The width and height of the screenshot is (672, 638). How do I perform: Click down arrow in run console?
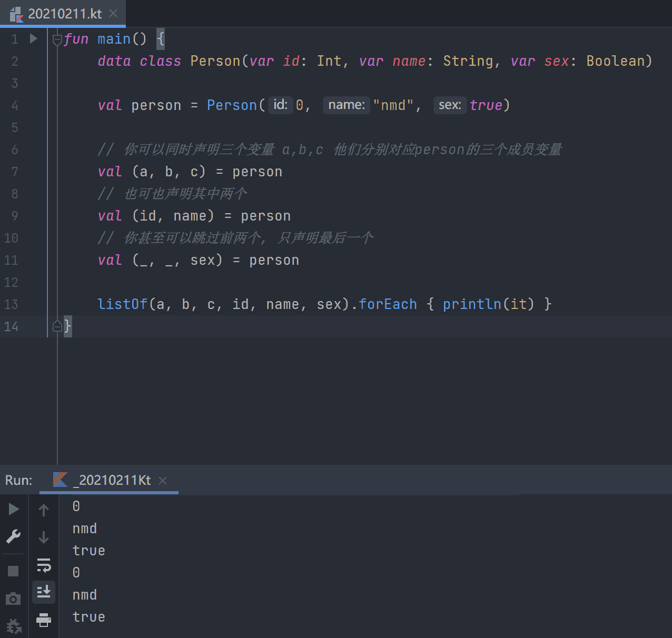click(44, 537)
